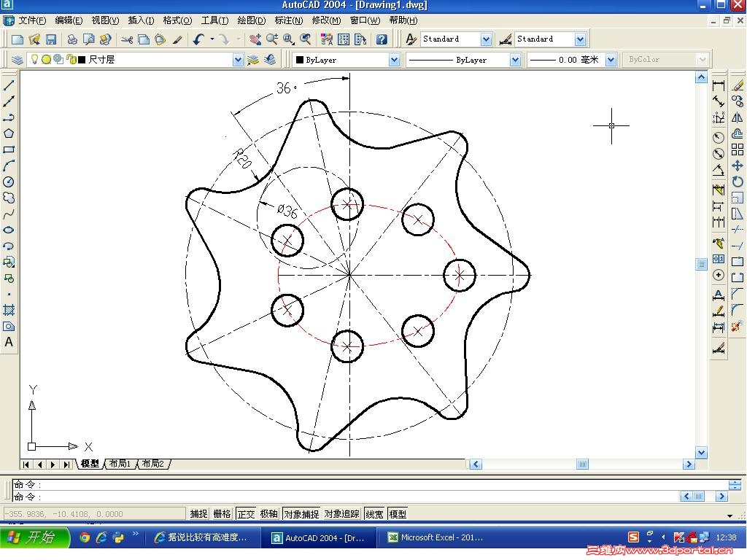Image resolution: width=747 pixels, height=560 pixels.
Task: Click the Rotate modify tool
Action: click(738, 182)
